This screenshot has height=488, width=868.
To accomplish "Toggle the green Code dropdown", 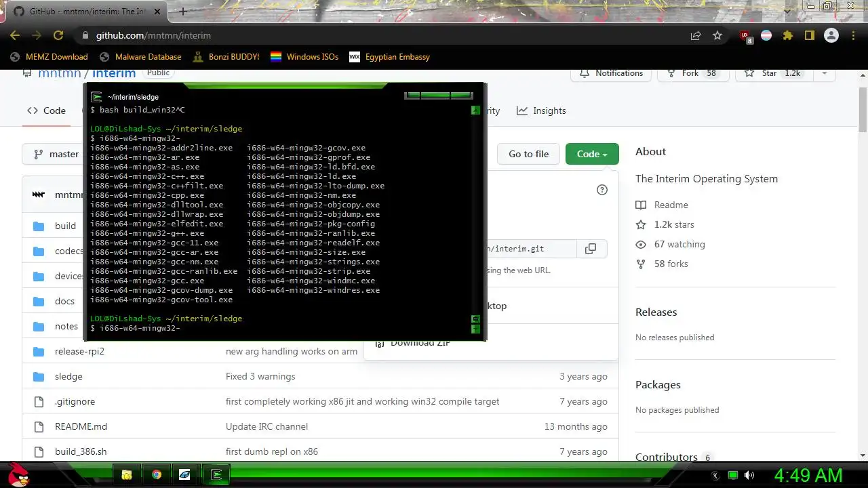I will [592, 154].
